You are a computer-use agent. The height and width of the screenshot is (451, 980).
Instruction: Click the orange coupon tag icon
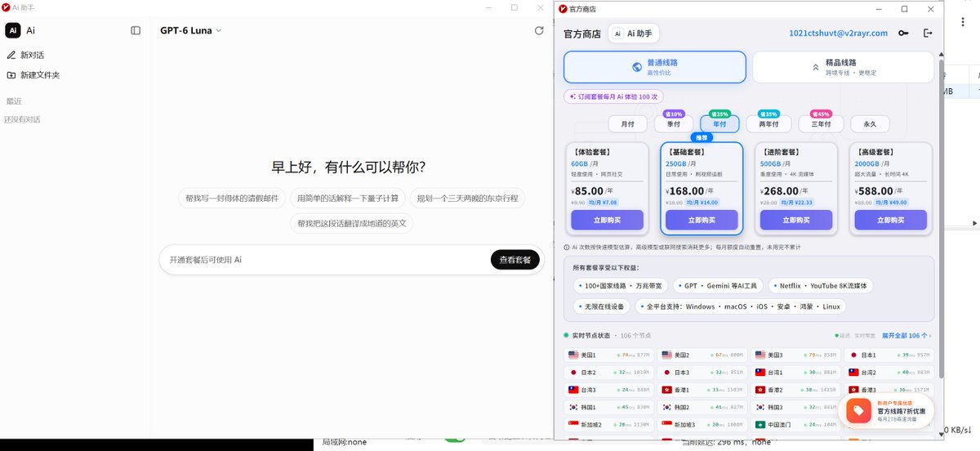(x=858, y=410)
